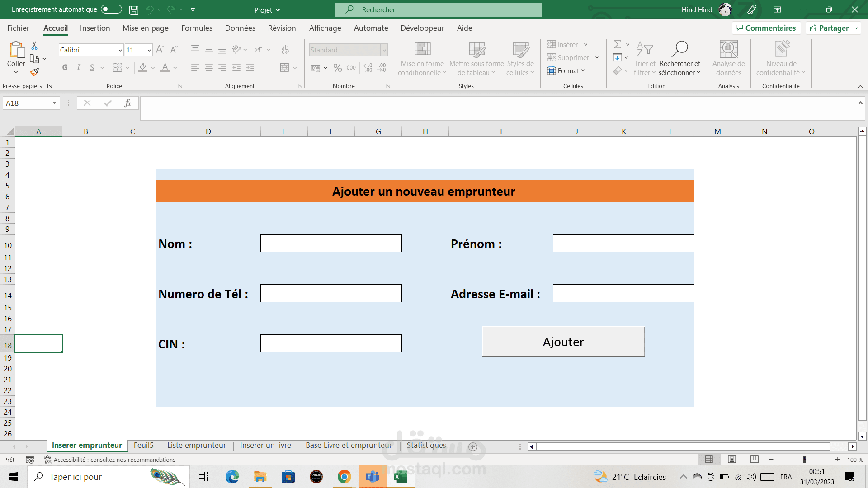Image resolution: width=868 pixels, height=488 pixels.
Task: Open Mise en forme conditionnelle
Action: pos(422,59)
